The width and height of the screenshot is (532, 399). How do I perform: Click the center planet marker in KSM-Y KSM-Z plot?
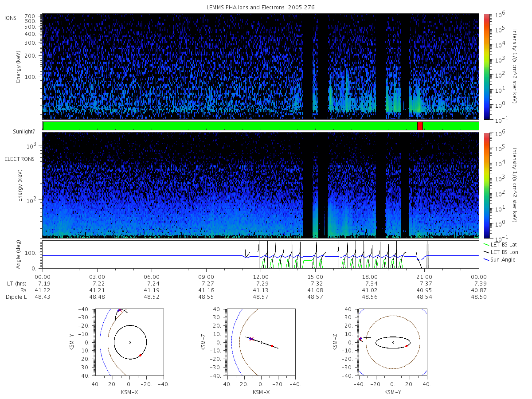coord(393,342)
